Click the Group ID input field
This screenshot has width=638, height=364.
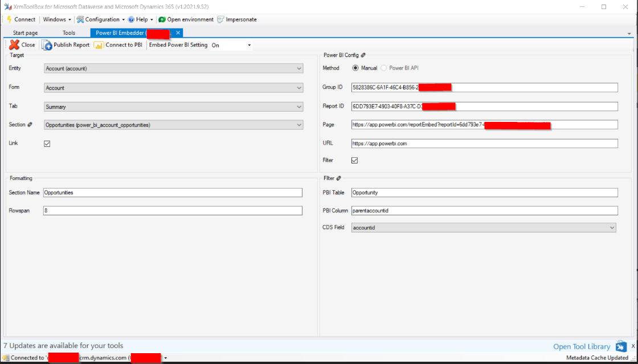point(485,88)
